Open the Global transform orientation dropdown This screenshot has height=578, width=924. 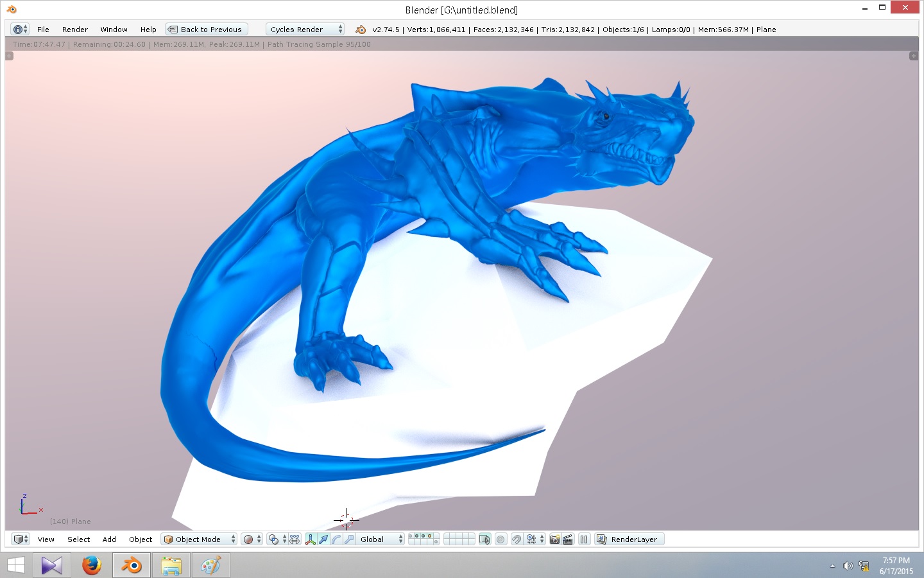pos(381,539)
